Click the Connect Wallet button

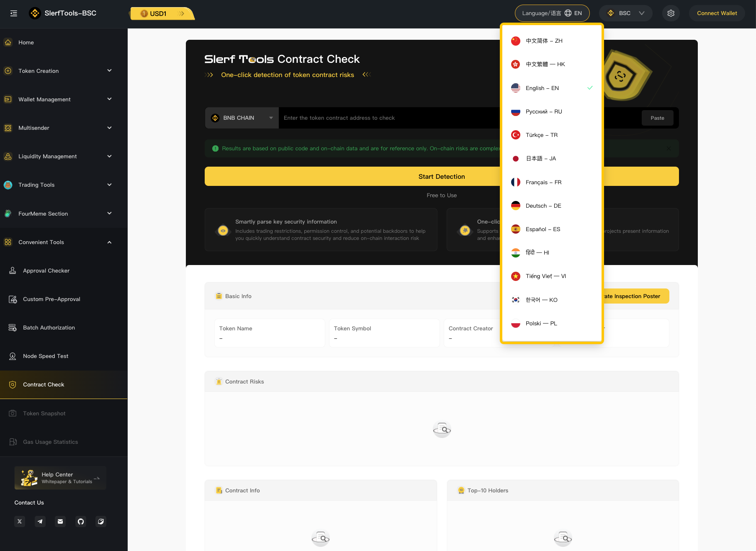tap(717, 13)
